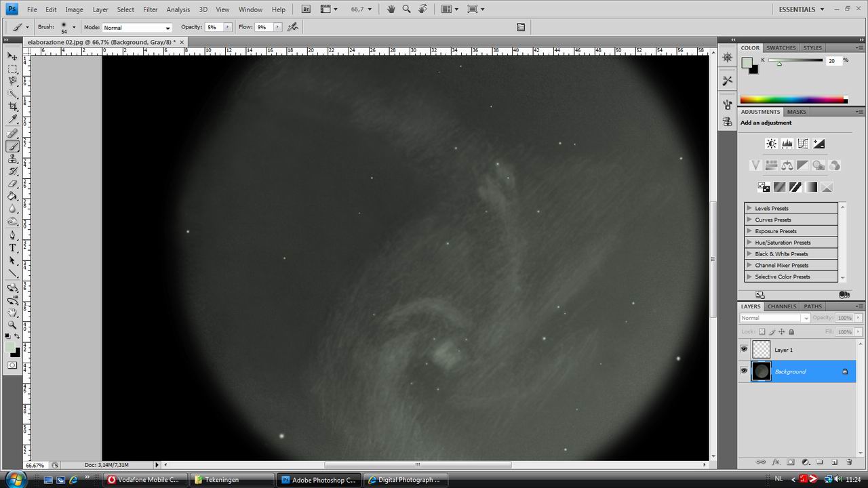868x488 pixels.
Task: Open the Analysis menu
Action: pos(178,9)
